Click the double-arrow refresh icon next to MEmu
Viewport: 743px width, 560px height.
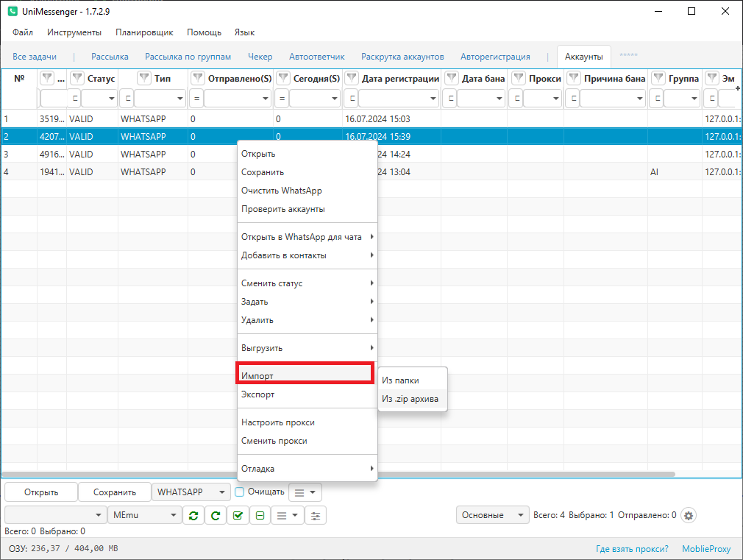[x=193, y=516]
